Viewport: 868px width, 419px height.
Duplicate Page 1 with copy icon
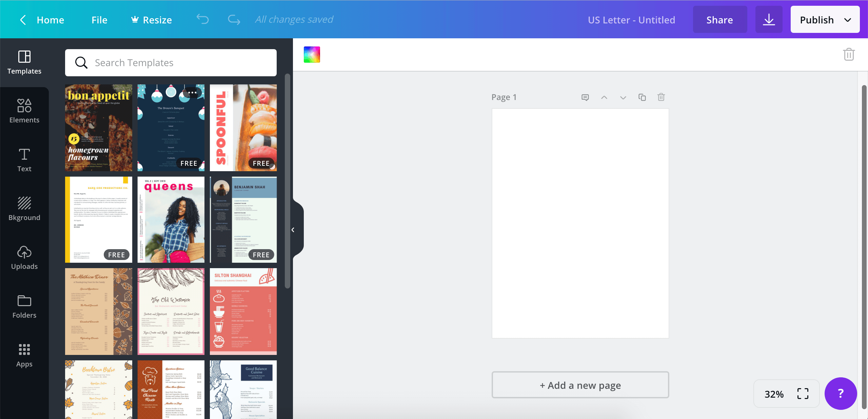(x=642, y=98)
